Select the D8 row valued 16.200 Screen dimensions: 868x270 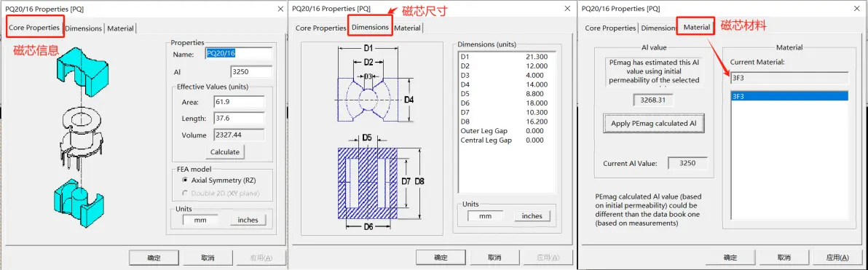[504, 122]
